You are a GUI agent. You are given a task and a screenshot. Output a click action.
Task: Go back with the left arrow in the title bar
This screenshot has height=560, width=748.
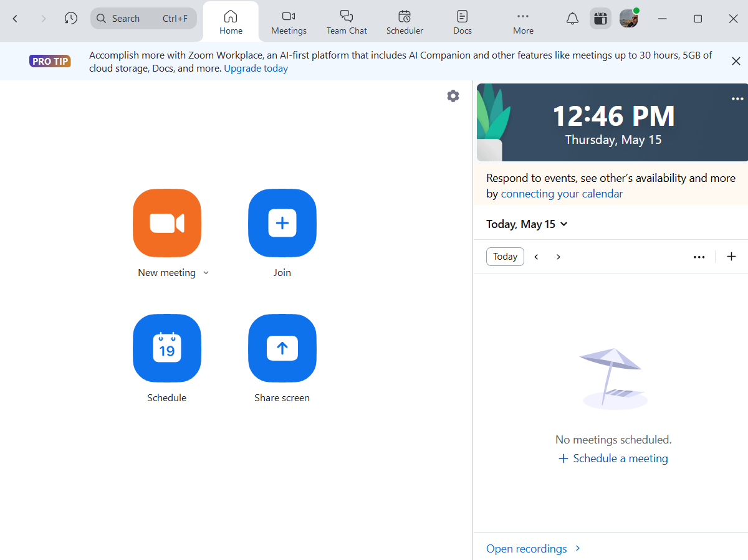(x=16, y=19)
